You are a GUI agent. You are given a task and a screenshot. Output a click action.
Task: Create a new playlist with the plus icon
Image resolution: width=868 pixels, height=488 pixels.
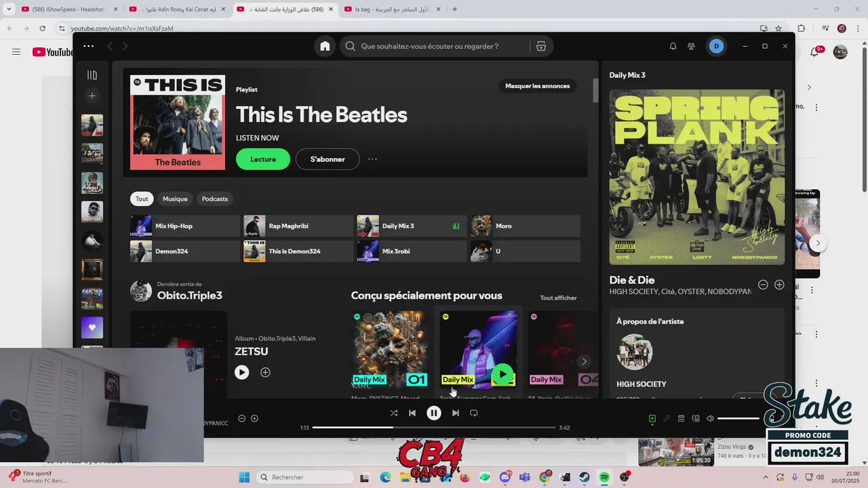click(92, 96)
